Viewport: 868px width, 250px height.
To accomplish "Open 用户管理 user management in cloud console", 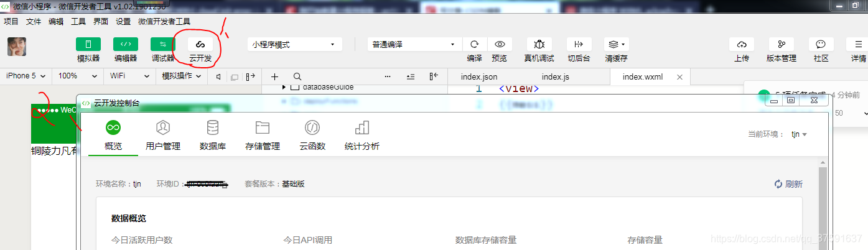I will tap(163, 135).
